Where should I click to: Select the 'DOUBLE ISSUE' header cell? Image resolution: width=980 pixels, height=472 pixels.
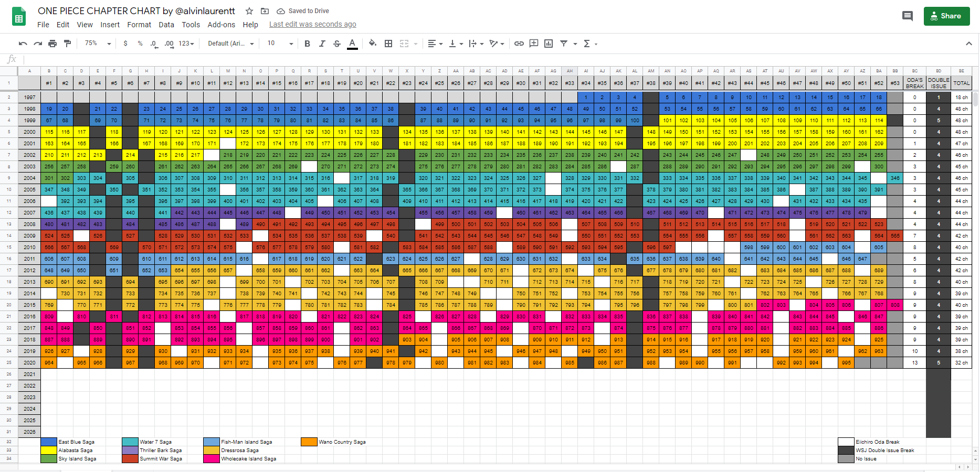939,83
